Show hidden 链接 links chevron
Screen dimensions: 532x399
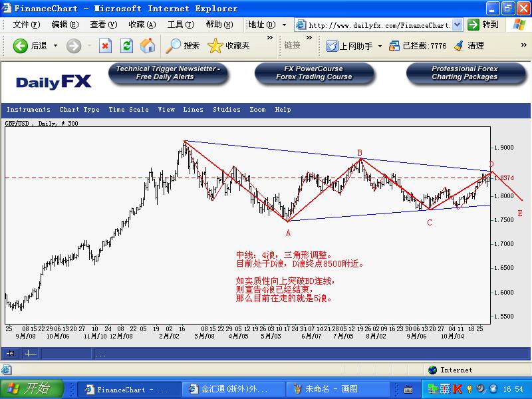pos(309,38)
